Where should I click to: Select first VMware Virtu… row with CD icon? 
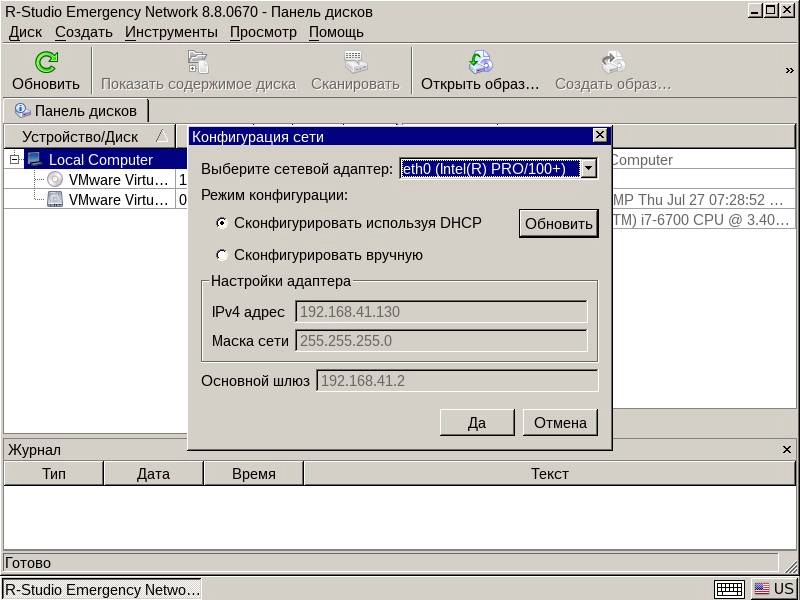pyautogui.click(x=118, y=180)
